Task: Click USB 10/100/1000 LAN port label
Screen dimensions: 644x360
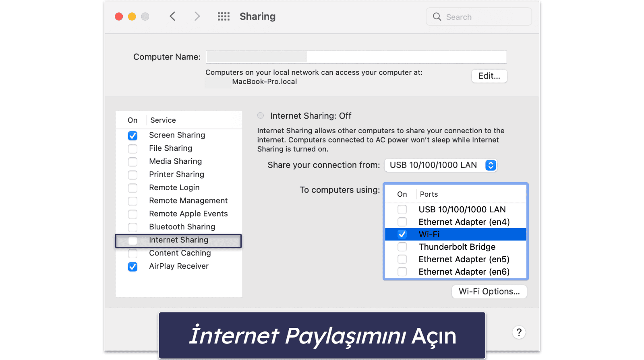Action: click(462, 210)
